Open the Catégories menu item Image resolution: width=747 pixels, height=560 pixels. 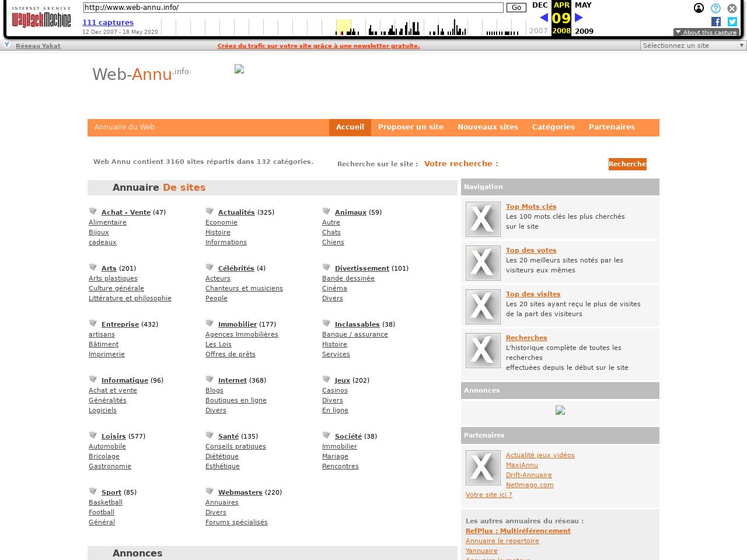point(553,127)
